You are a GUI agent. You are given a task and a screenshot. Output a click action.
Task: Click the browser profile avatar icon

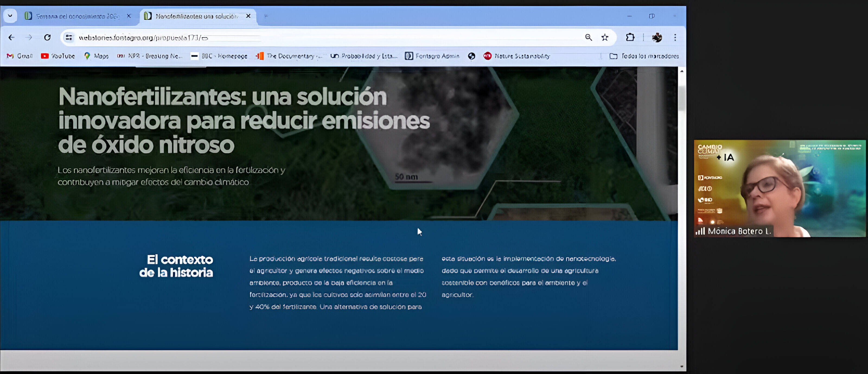(656, 37)
